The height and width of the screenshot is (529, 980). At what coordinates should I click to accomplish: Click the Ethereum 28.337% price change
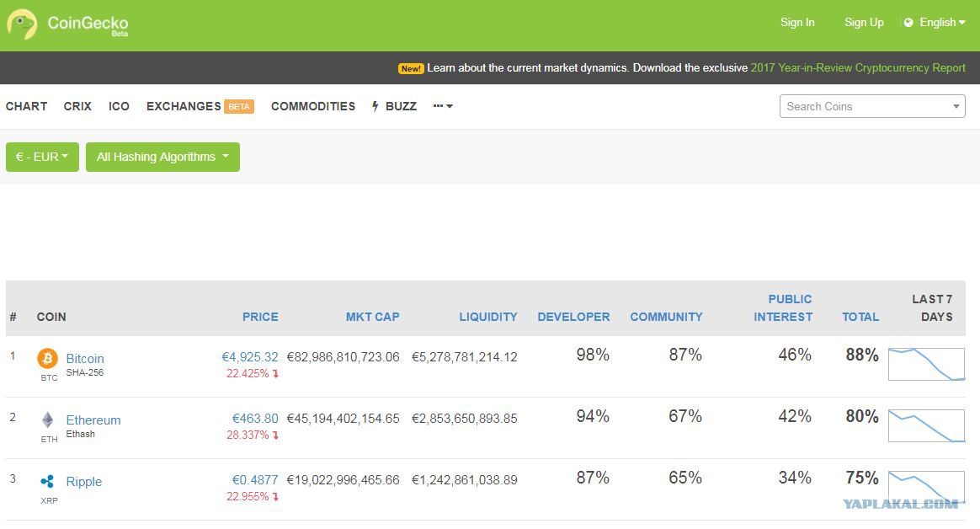[x=252, y=435]
